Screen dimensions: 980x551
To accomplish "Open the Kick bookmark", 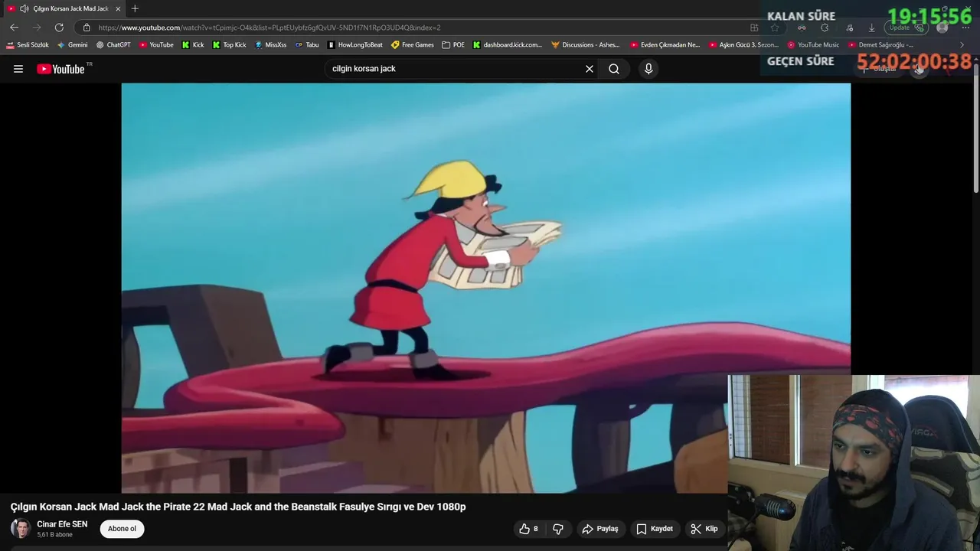I will [193, 45].
